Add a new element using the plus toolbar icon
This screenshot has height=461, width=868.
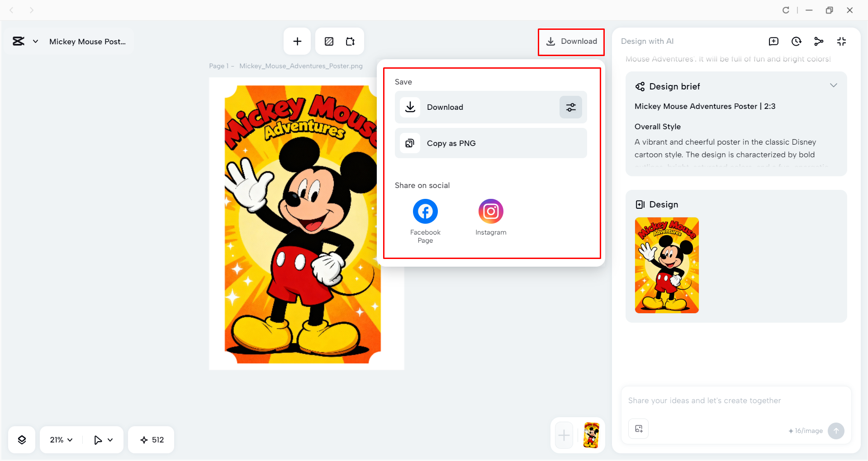pos(297,41)
